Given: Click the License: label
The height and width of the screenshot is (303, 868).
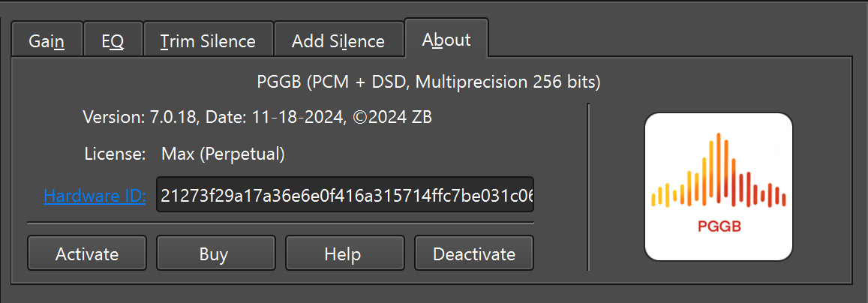Looking at the screenshot, I should tap(115, 154).
